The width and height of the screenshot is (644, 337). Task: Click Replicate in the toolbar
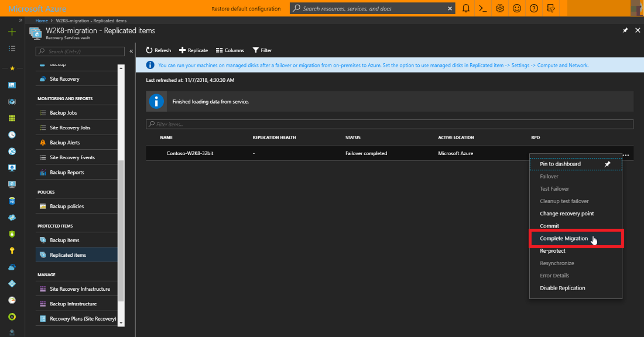[x=194, y=50]
